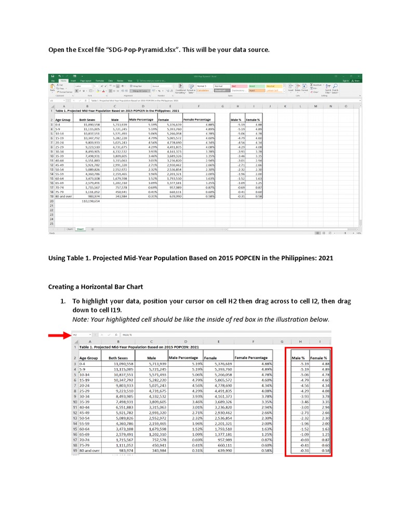Click the Tell me what you want box
The image size is (399, 532).
click(151, 81)
